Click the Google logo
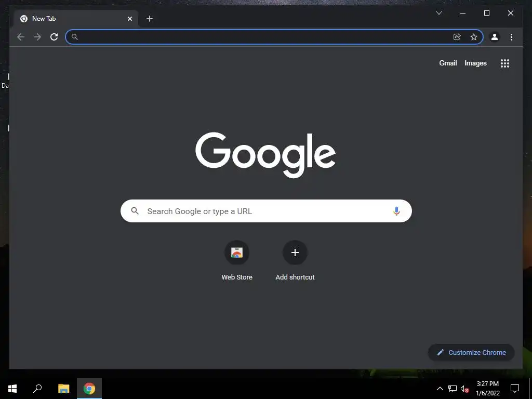532x399 pixels. (x=265, y=155)
